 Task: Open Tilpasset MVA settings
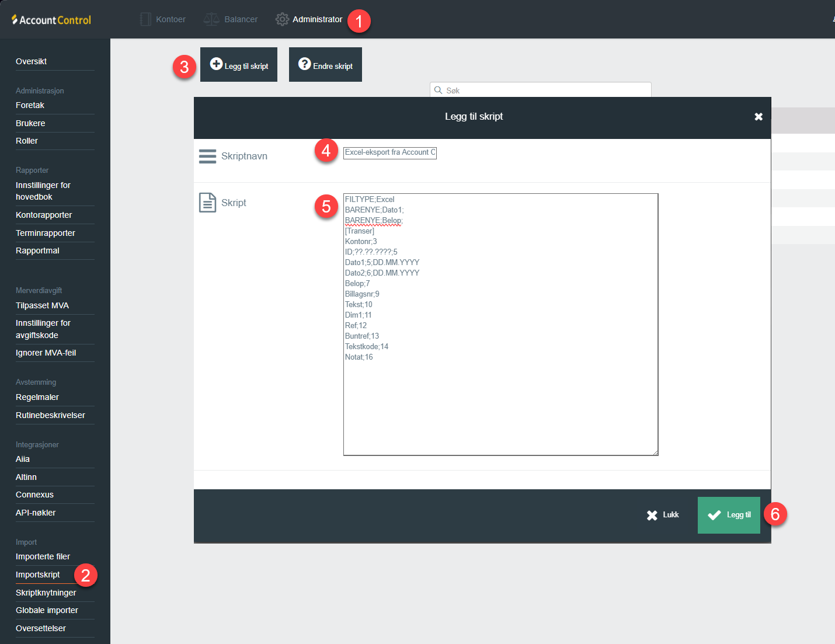pos(42,305)
